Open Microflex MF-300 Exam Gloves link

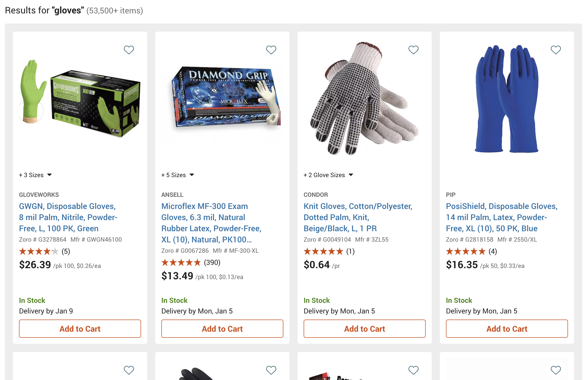point(211,223)
